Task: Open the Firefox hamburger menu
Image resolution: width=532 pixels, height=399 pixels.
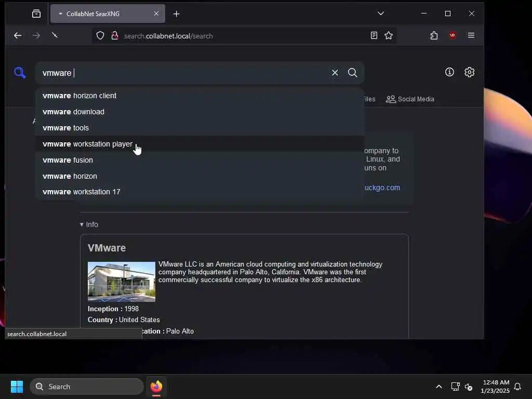Action: coord(471,35)
